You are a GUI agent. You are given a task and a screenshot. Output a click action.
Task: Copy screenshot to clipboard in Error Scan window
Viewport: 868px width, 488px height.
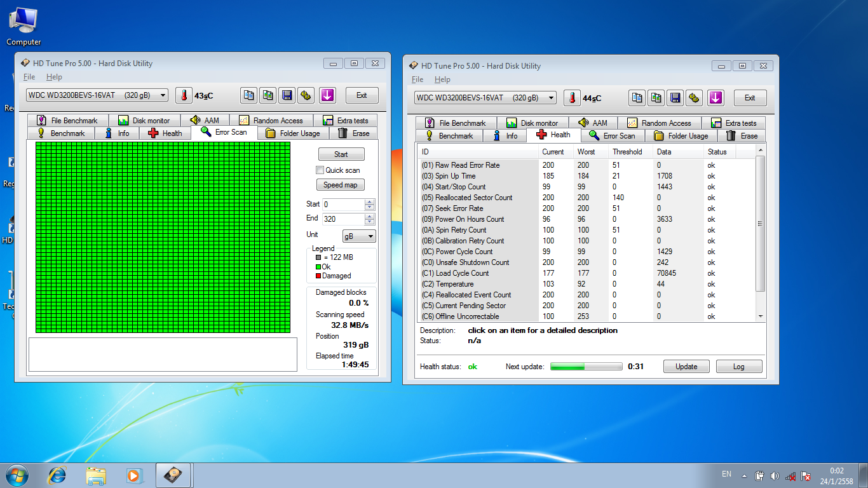tap(268, 95)
